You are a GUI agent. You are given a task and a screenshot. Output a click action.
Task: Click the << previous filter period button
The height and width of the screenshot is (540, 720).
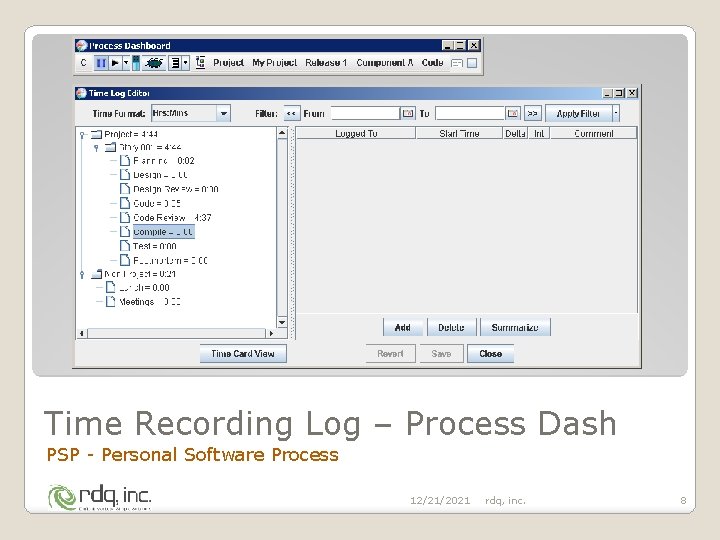click(x=291, y=113)
